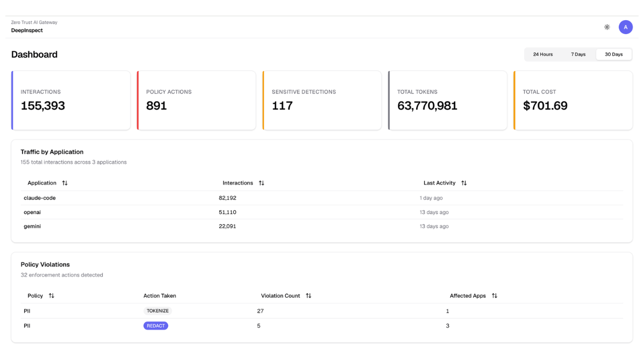Screen dimensions: 644x362
Task: Open the Total Cost summary card
Action: tap(573, 101)
